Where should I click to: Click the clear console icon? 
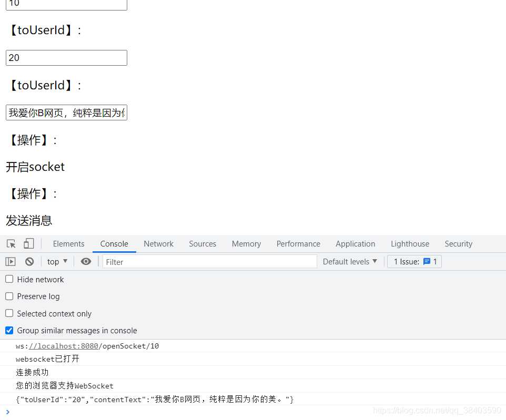(x=29, y=261)
